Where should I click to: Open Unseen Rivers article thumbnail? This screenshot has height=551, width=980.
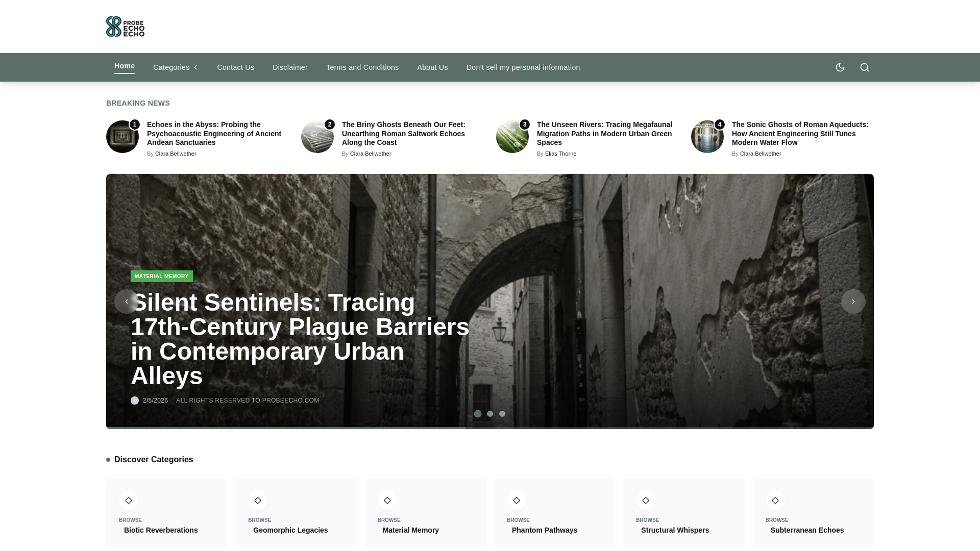pos(512,137)
